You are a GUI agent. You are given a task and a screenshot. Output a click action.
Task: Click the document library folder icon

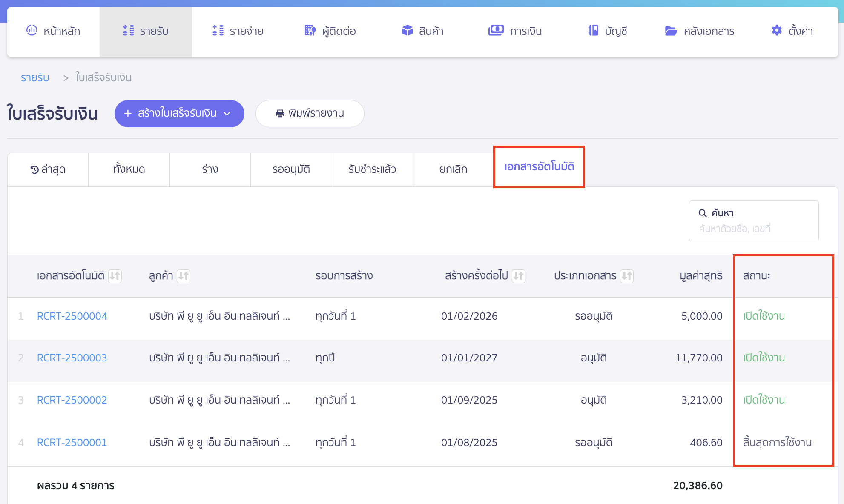(671, 31)
